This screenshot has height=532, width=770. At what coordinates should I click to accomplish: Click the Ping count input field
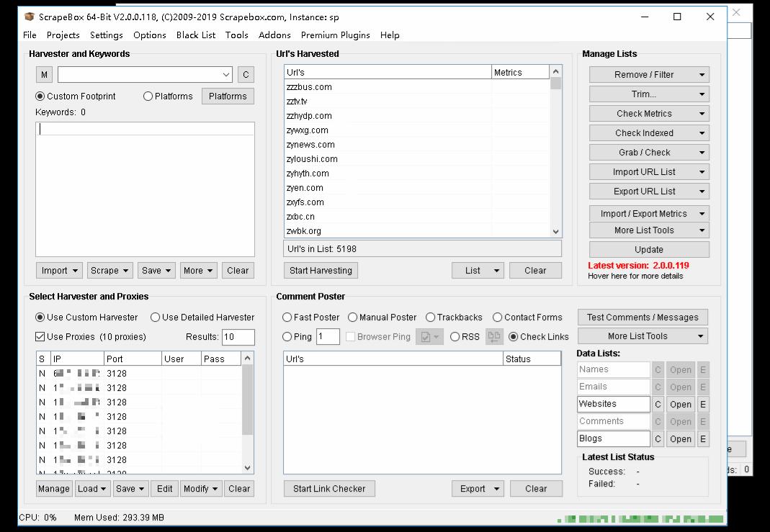(328, 337)
